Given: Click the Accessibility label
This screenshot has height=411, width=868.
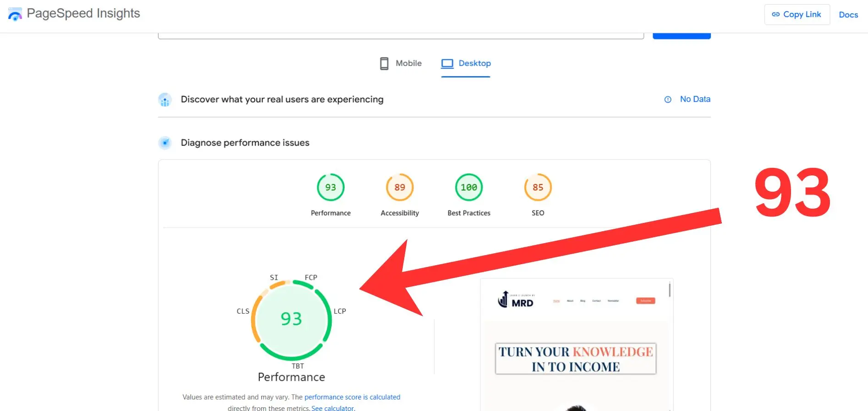Looking at the screenshot, I should pos(400,213).
